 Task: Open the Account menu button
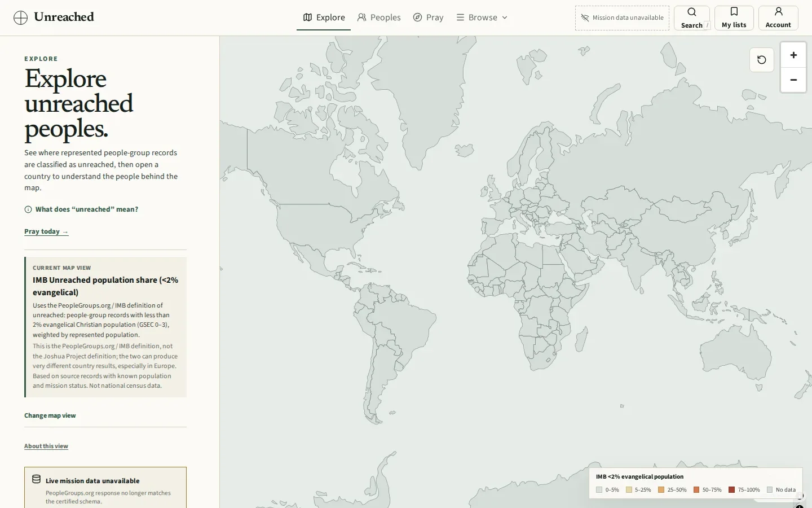click(778, 18)
